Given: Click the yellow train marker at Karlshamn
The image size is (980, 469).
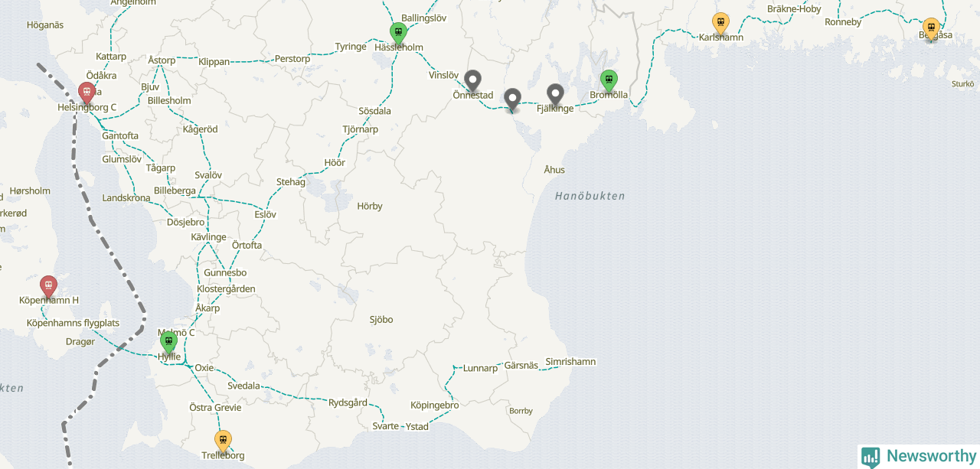Looking at the screenshot, I should [720, 24].
